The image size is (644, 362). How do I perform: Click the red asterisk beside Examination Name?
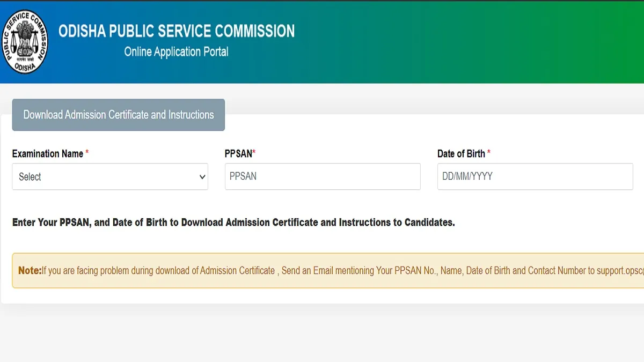click(87, 153)
